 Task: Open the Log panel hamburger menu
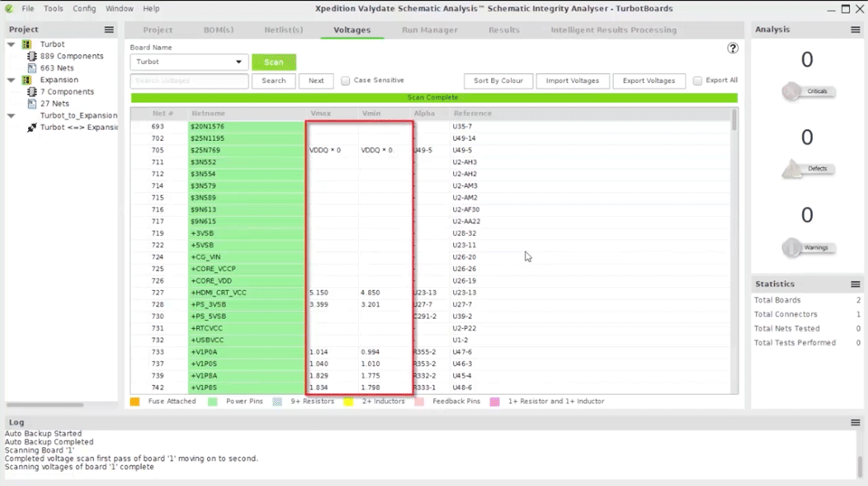[x=855, y=423]
